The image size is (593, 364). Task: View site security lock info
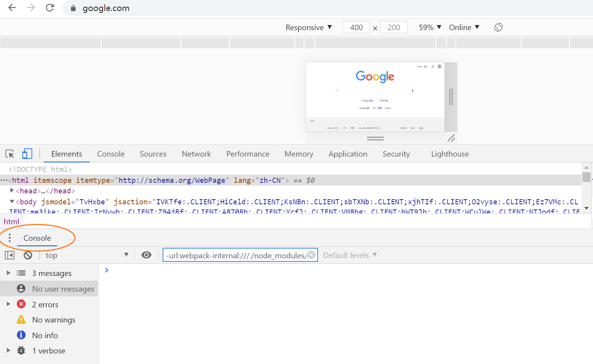(73, 8)
